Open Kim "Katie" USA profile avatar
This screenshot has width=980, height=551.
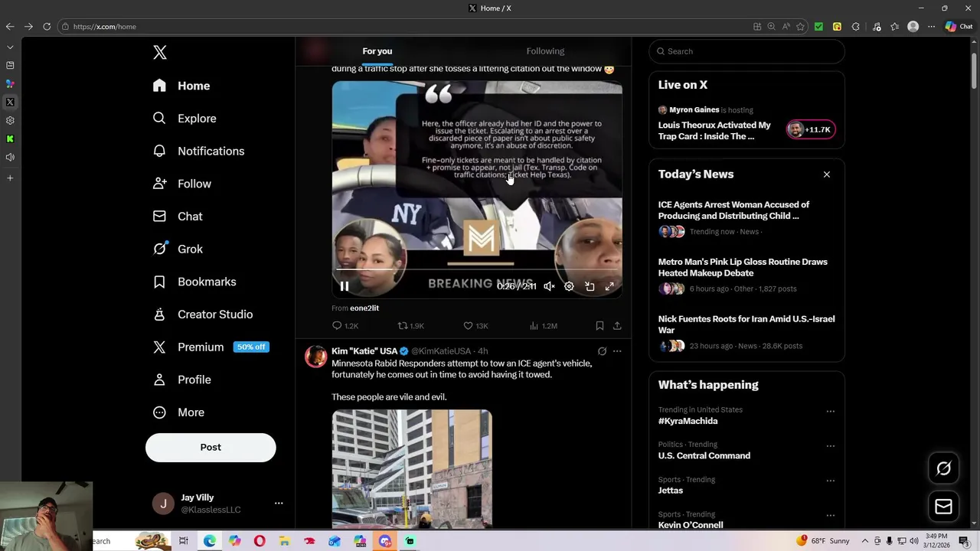[x=315, y=357]
